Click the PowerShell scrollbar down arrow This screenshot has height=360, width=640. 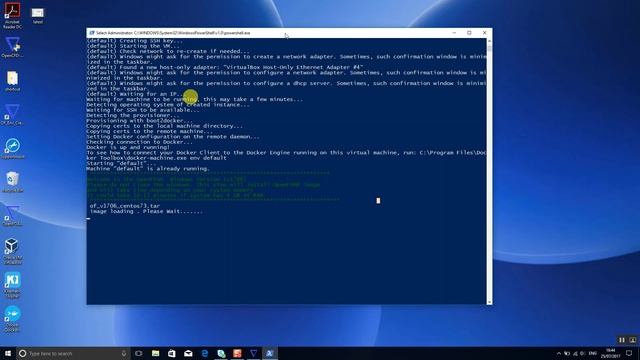pos(489,302)
